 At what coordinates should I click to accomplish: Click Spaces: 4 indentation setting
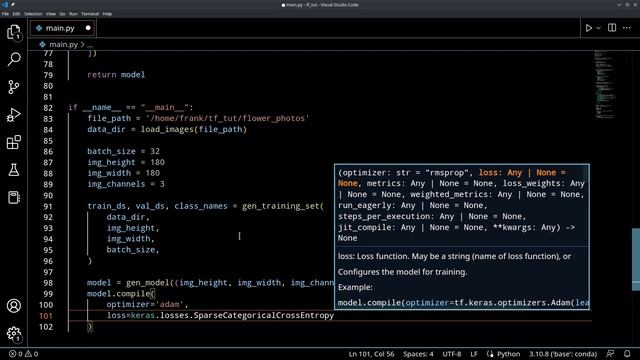418,354
